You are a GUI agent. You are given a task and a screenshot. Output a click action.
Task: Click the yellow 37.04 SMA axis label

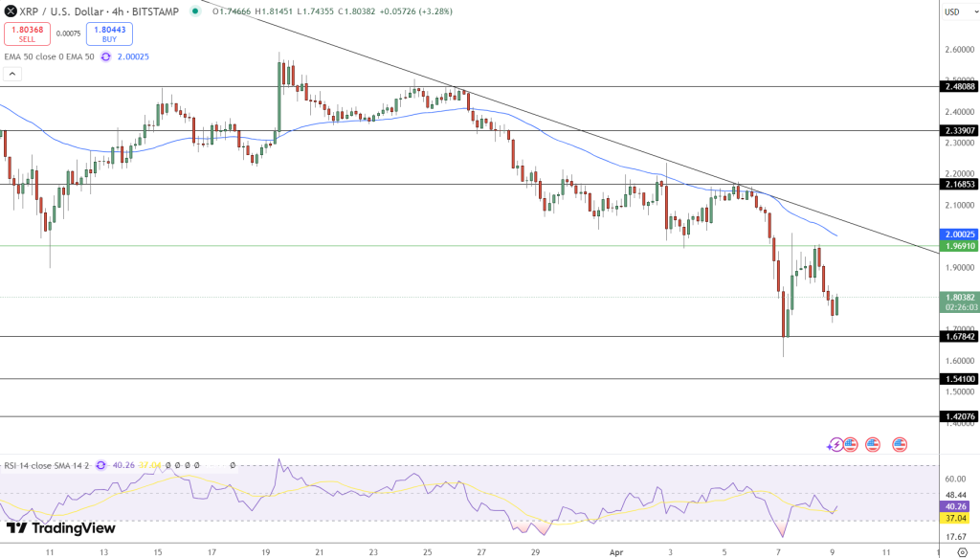pos(956,519)
